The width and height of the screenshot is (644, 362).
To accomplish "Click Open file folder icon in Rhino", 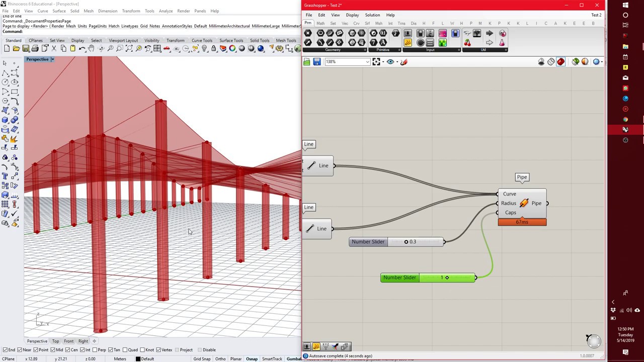I will (x=16, y=49).
